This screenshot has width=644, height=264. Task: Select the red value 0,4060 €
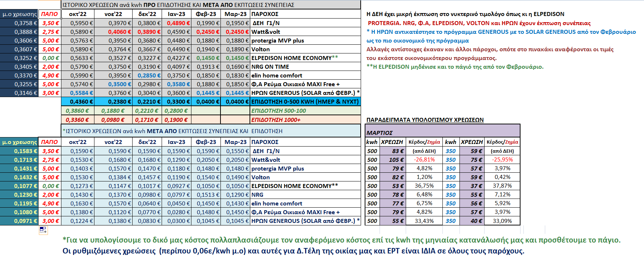[x=113, y=32]
